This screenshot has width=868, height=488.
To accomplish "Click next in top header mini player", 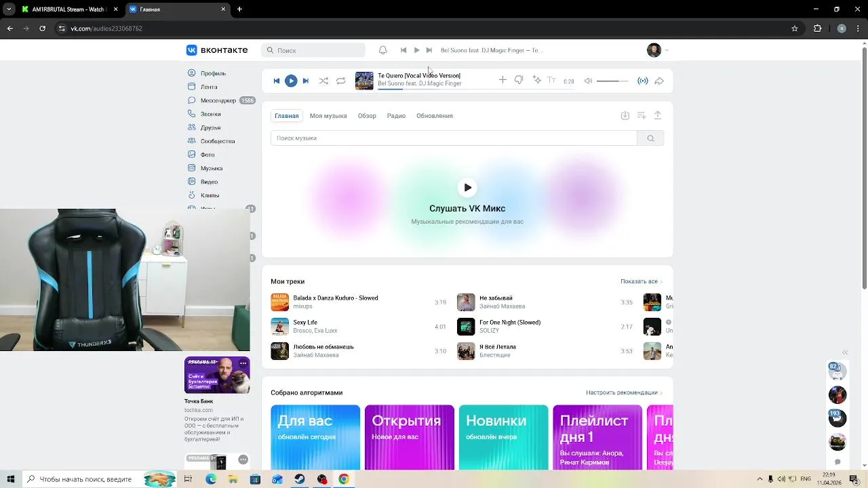I will (x=429, y=50).
